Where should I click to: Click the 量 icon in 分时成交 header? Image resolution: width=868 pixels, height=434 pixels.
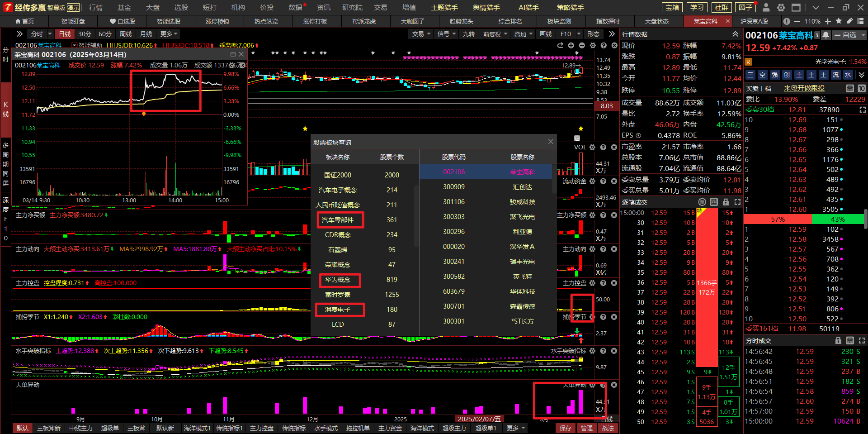[x=850, y=340]
